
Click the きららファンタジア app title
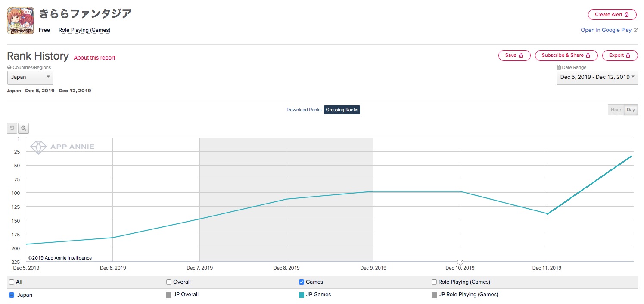click(x=85, y=14)
